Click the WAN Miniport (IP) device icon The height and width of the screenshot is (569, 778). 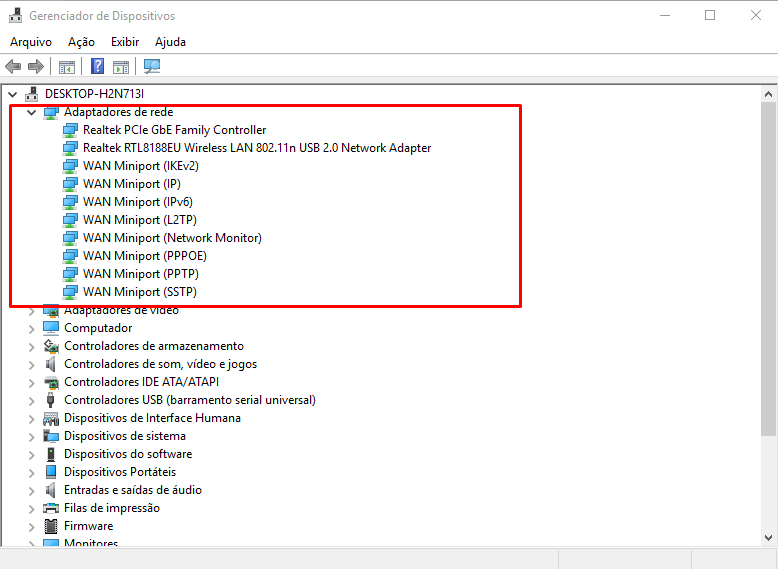tap(70, 184)
